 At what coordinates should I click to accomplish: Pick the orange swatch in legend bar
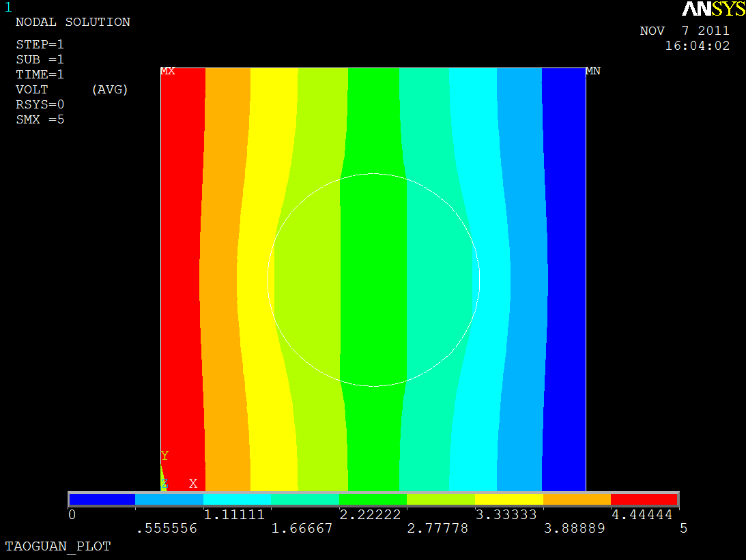(577, 499)
